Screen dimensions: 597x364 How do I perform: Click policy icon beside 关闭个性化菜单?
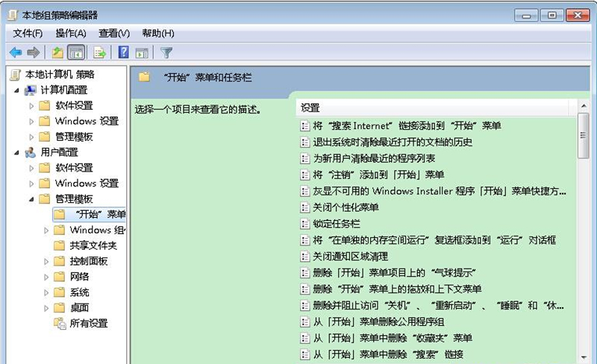[304, 207]
